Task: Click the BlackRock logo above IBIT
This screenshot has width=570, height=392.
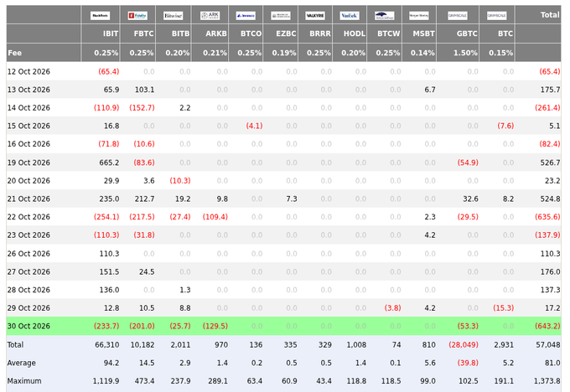Action: (x=100, y=16)
